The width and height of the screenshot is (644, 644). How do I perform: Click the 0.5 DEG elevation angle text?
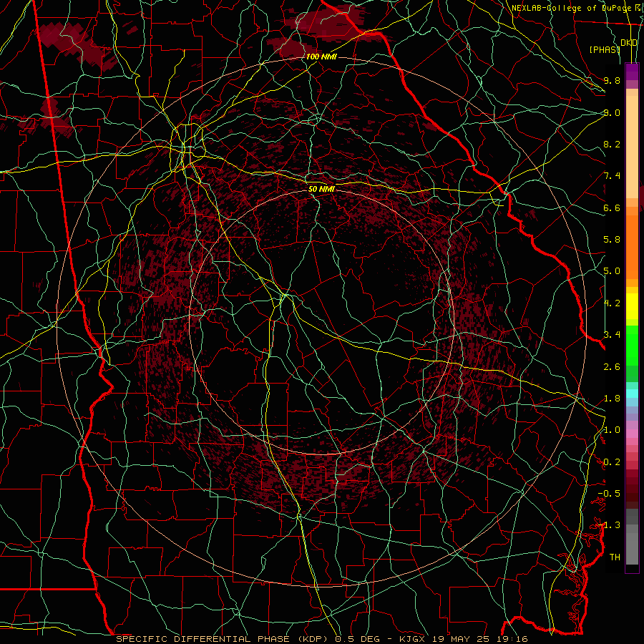coord(357,639)
